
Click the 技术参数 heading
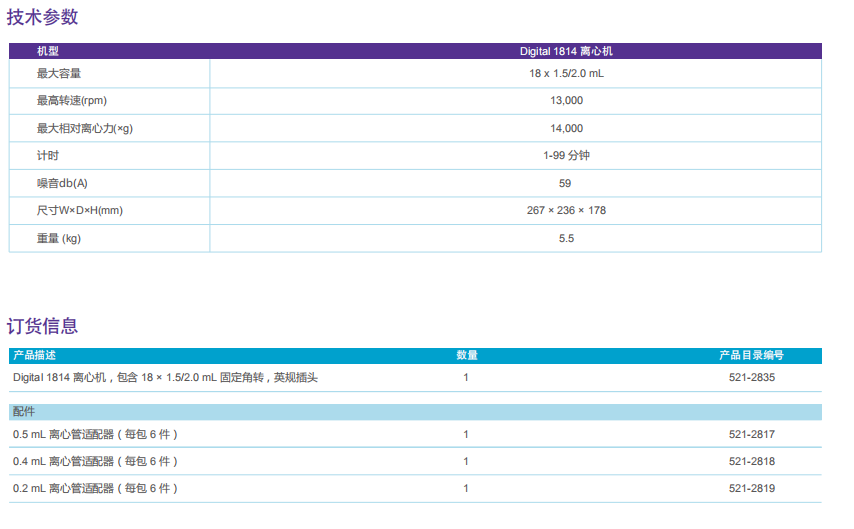tap(42, 17)
